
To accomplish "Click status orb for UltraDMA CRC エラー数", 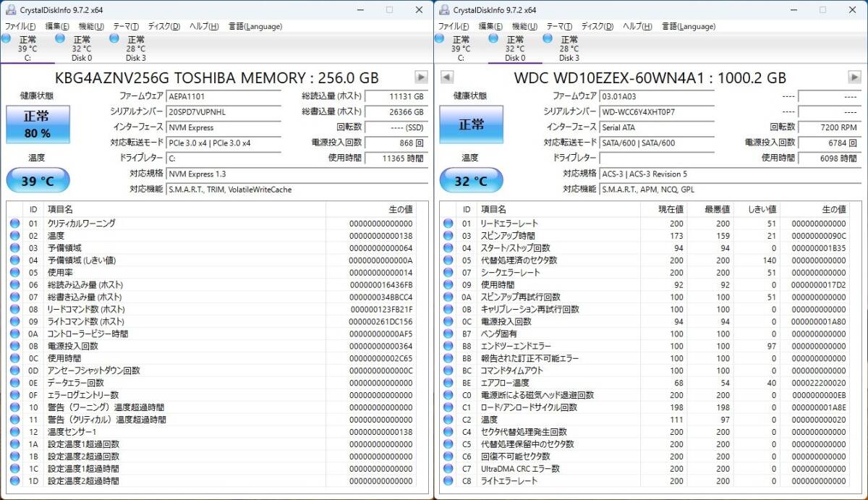I will [x=448, y=469].
